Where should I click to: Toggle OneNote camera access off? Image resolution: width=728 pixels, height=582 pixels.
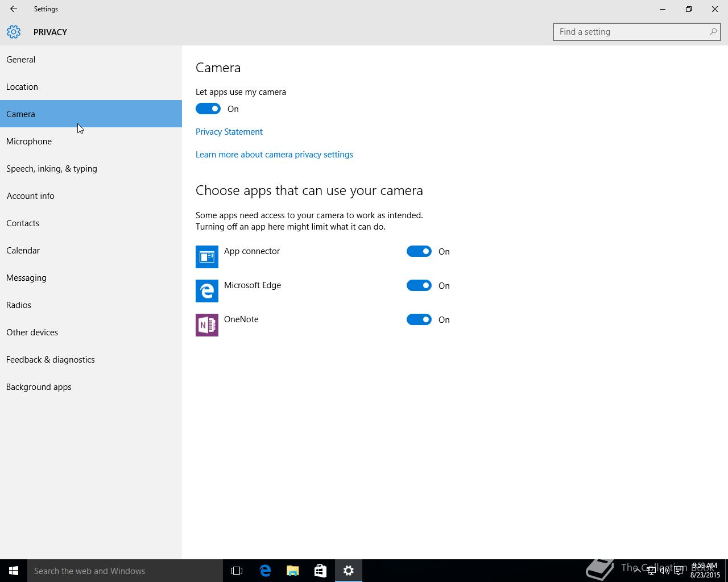[419, 319]
